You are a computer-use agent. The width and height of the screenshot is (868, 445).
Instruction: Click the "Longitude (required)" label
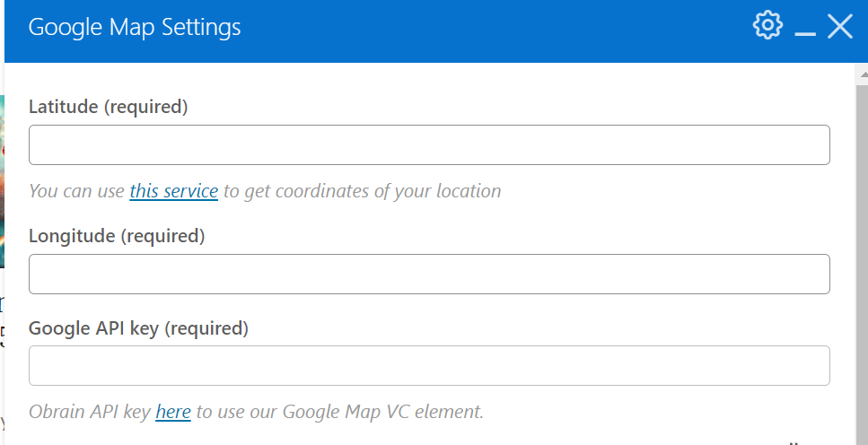point(117,237)
